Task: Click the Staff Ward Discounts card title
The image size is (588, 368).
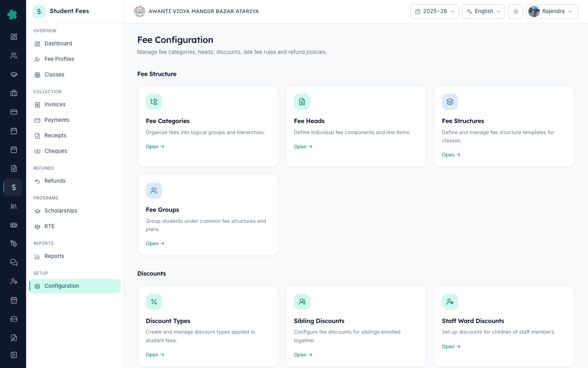Action: tap(473, 321)
